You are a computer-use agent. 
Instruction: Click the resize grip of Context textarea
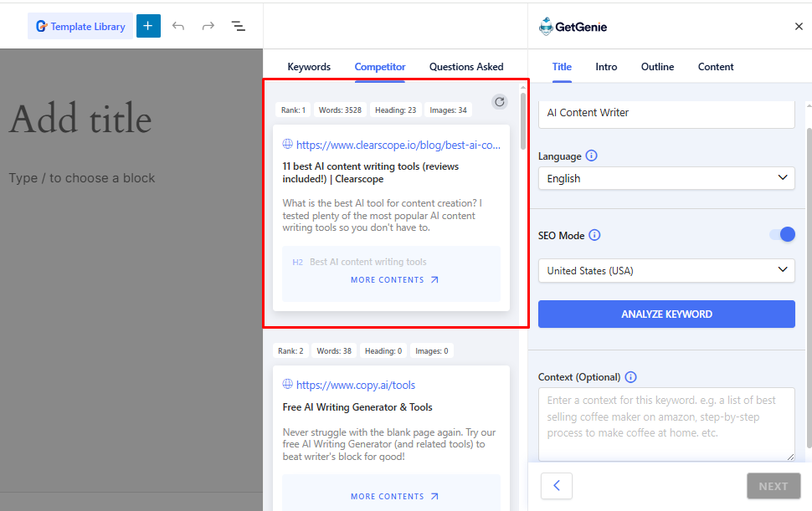(790, 457)
